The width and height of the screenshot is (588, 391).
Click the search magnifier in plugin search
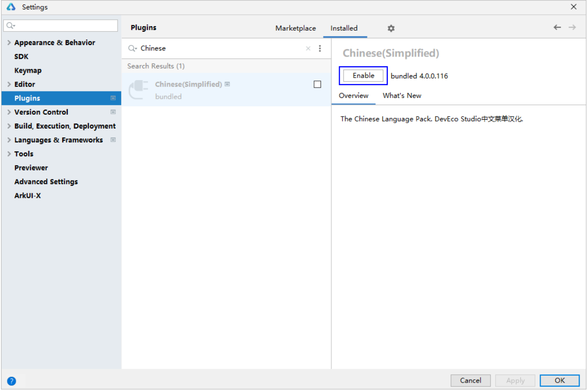(x=132, y=48)
